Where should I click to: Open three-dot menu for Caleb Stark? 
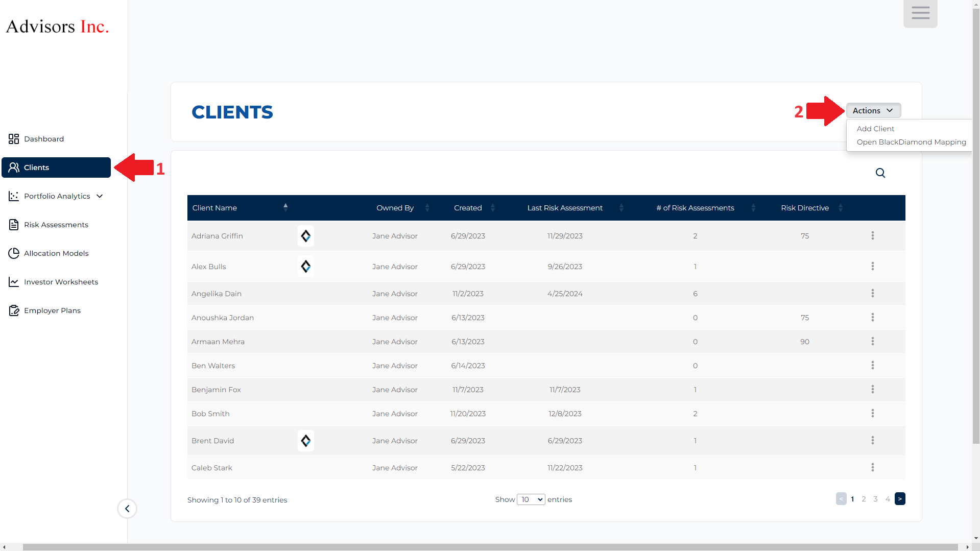click(872, 467)
